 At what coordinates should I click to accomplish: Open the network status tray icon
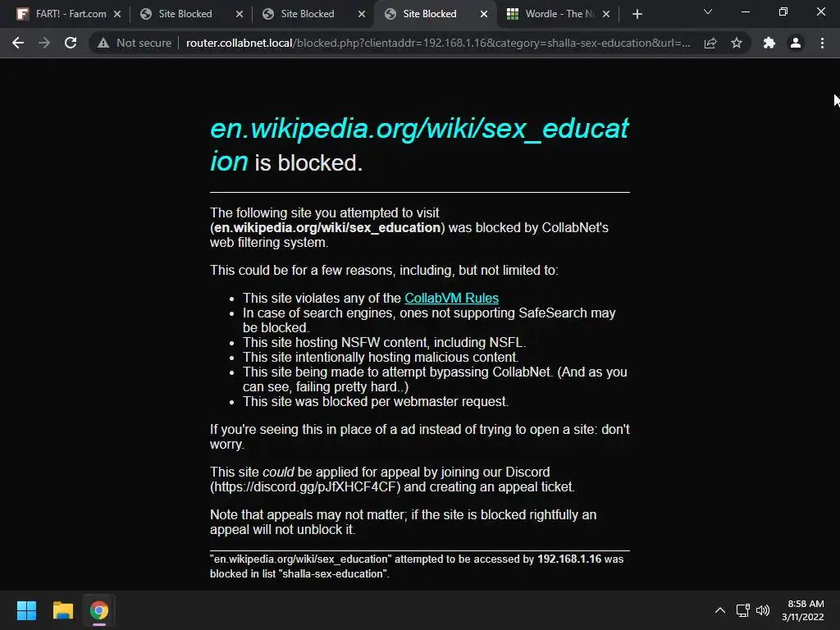(x=743, y=610)
